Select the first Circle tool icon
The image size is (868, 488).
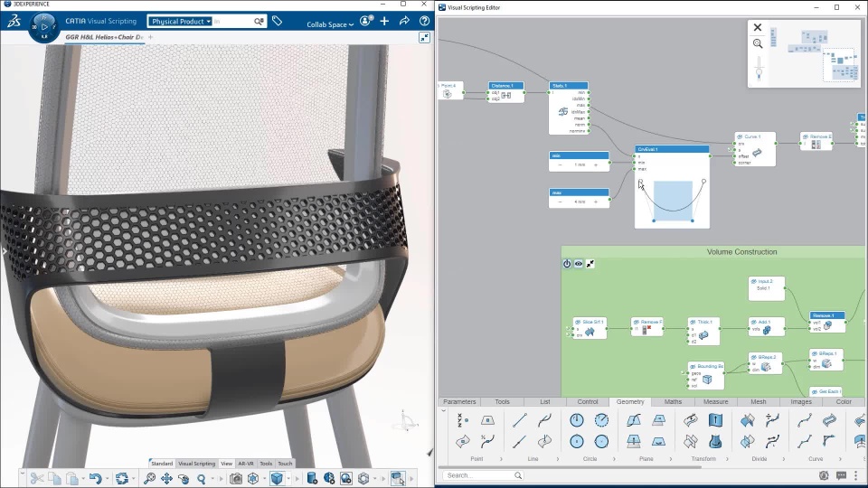576,420
